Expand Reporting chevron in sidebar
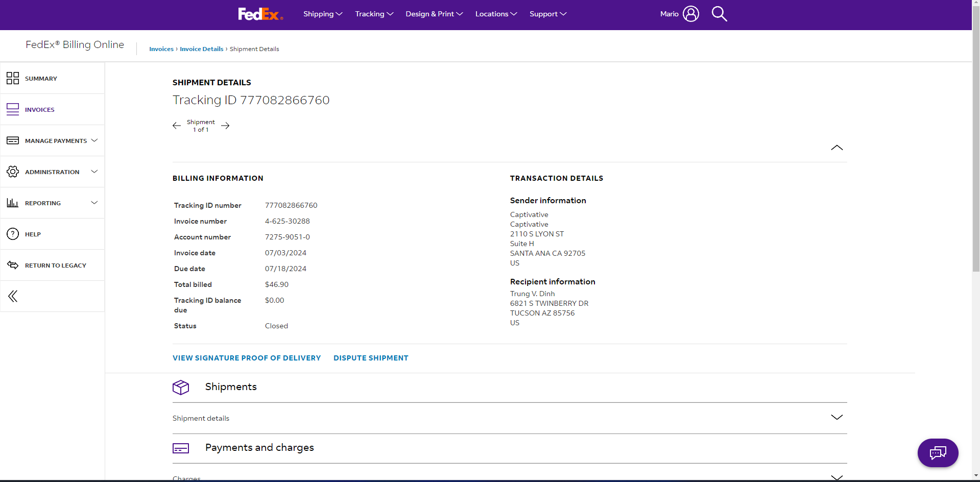 coord(94,203)
